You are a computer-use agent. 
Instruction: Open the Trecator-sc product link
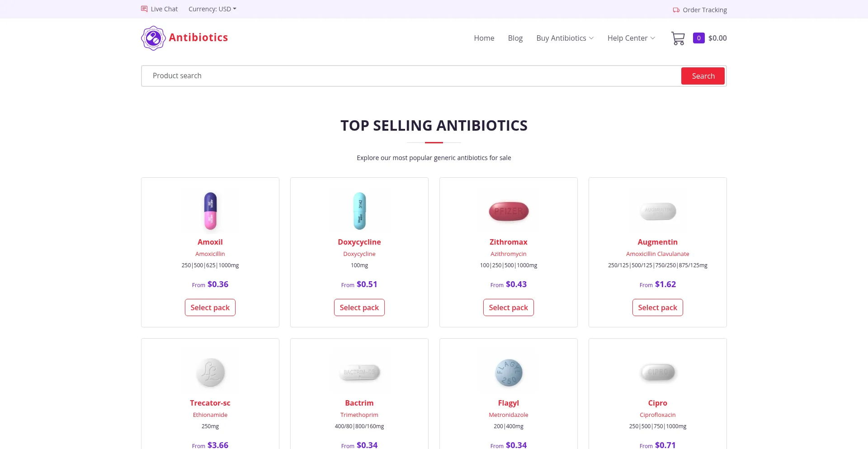pos(210,403)
